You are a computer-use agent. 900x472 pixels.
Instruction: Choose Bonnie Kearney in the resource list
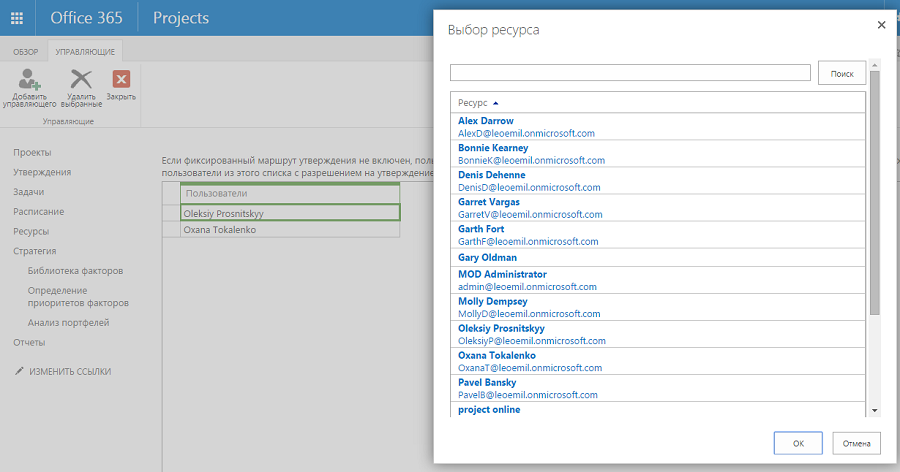493,148
